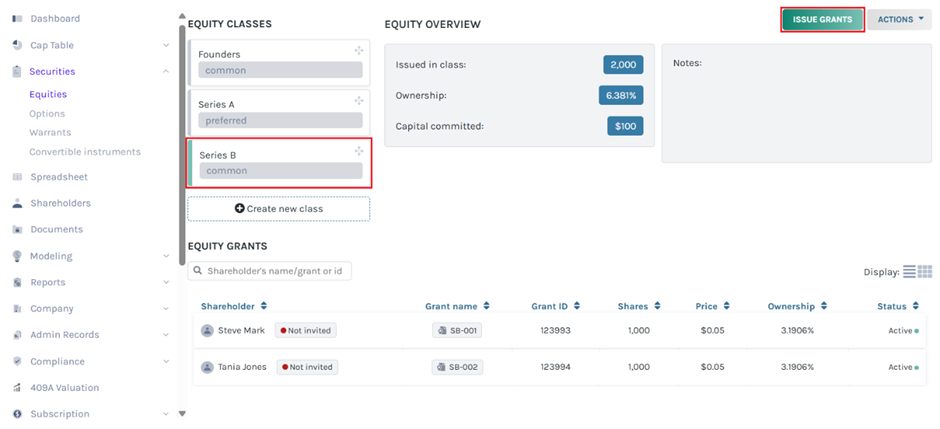Expand the Cap Table menu chevron
This screenshot has height=429, width=940.
(166, 45)
